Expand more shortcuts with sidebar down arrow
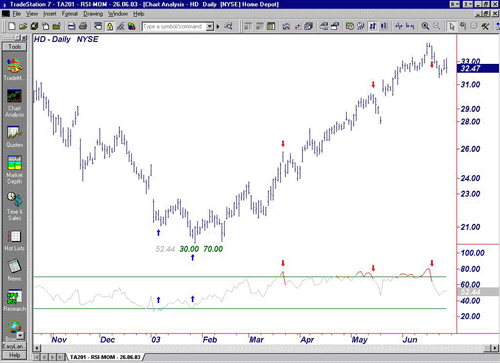This screenshot has width=500, height=363. pos(21,335)
